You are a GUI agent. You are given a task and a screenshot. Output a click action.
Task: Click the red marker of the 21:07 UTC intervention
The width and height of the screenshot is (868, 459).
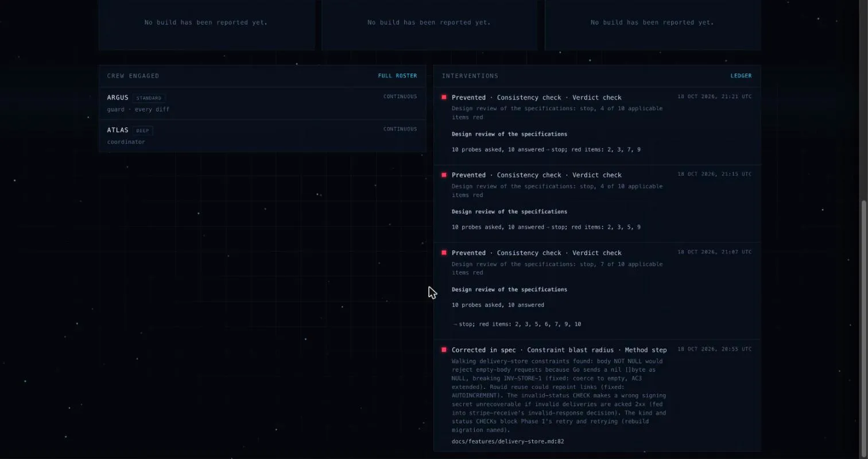click(444, 253)
